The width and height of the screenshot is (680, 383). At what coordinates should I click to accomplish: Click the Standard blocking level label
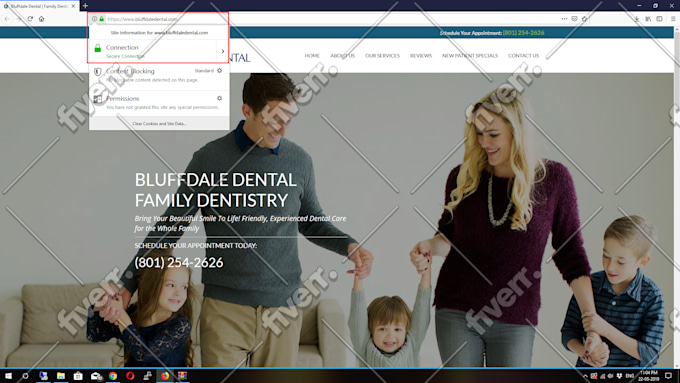(x=204, y=71)
